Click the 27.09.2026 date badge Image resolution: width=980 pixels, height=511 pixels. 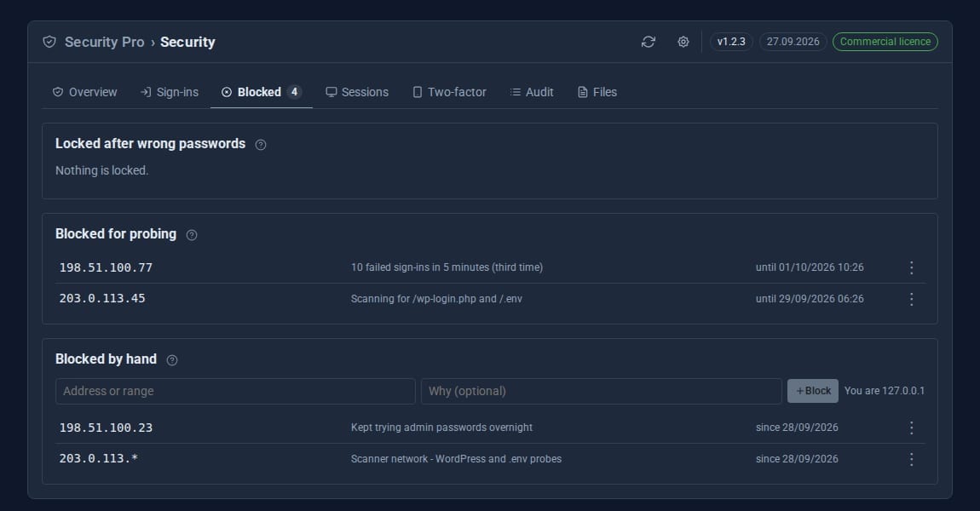click(x=793, y=42)
